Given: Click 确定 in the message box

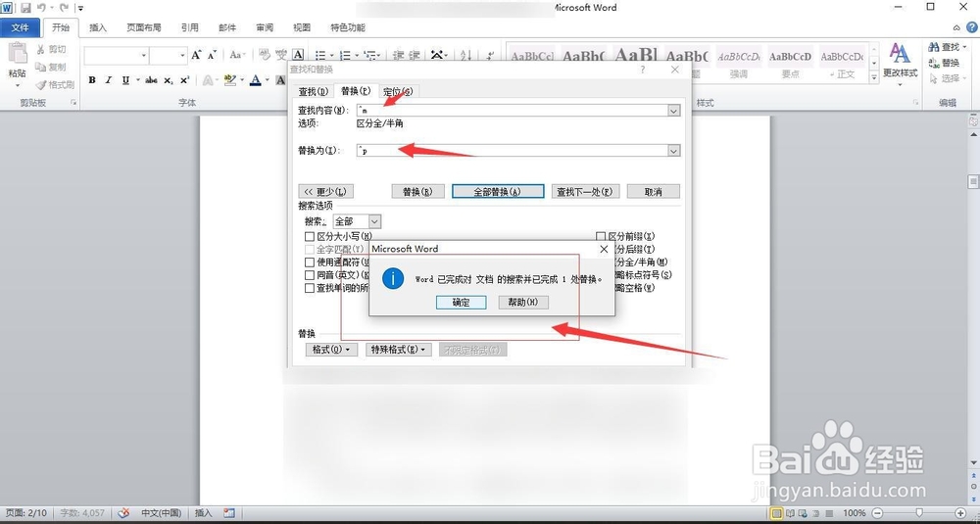Looking at the screenshot, I should point(461,303).
